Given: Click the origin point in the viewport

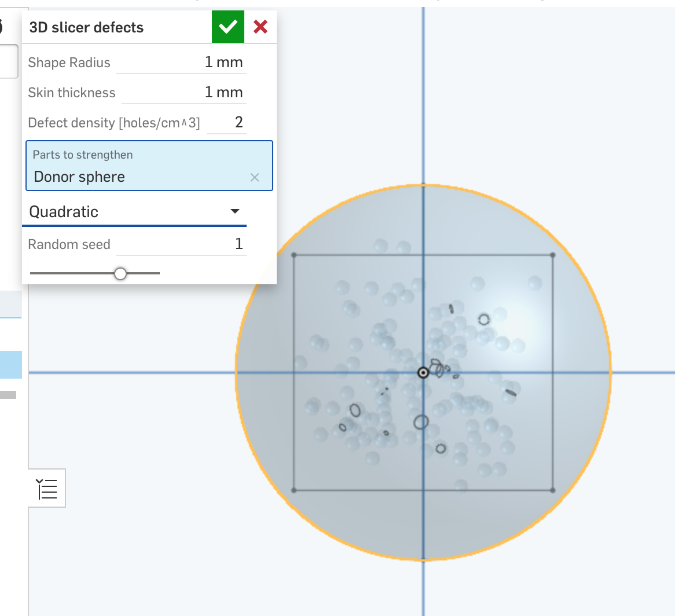Looking at the screenshot, I should (423, 373).
